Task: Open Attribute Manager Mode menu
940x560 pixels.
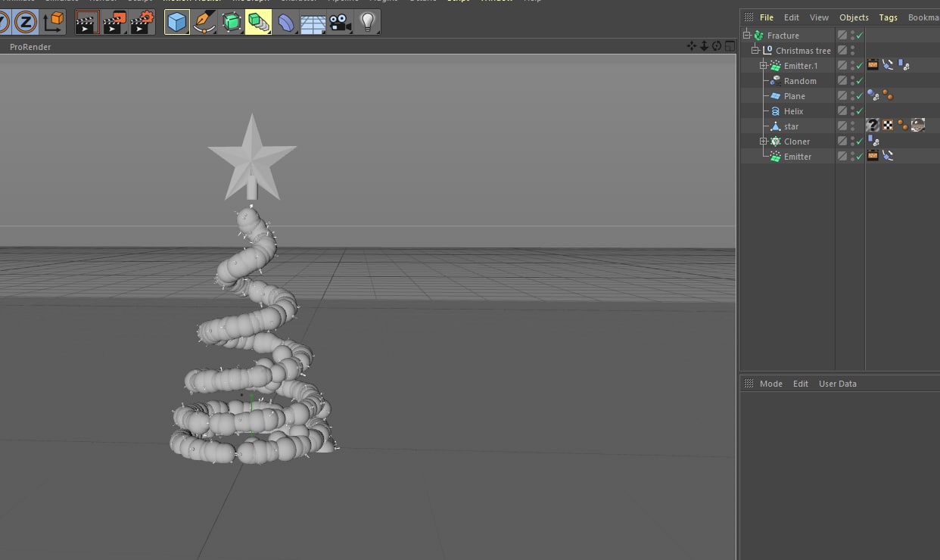Action: click(771, 384)
